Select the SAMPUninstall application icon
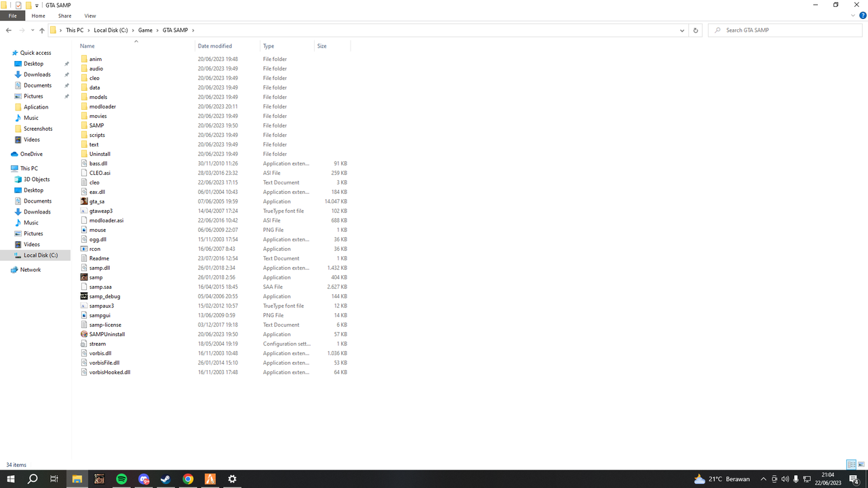This screenshot has height=488, width=868. (84, 334)
